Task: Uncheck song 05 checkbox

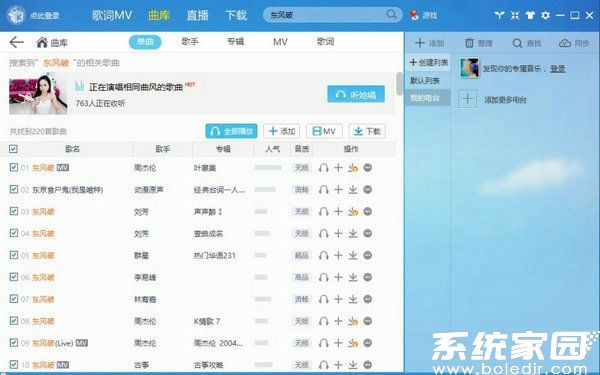Action: pyautogui.click(x=14, y=254)
